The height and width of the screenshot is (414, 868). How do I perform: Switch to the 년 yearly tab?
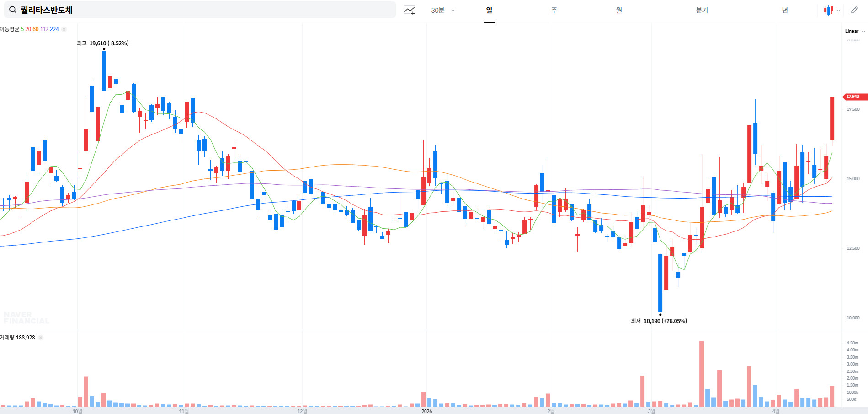tap(785, 10)
